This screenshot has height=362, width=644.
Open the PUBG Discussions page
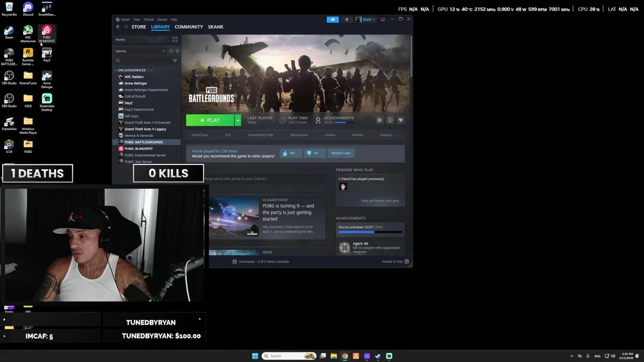(x=299, y=135)
